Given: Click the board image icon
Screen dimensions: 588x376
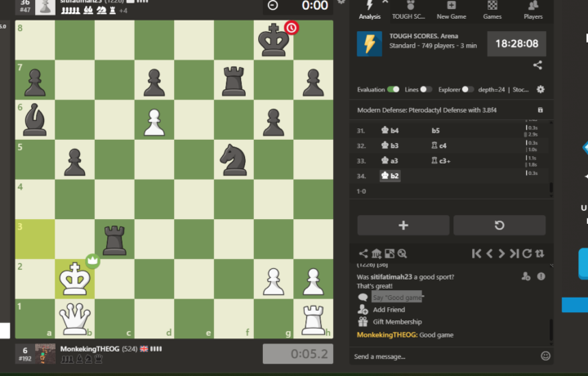Looking at the screenshot, I should 390,253.
